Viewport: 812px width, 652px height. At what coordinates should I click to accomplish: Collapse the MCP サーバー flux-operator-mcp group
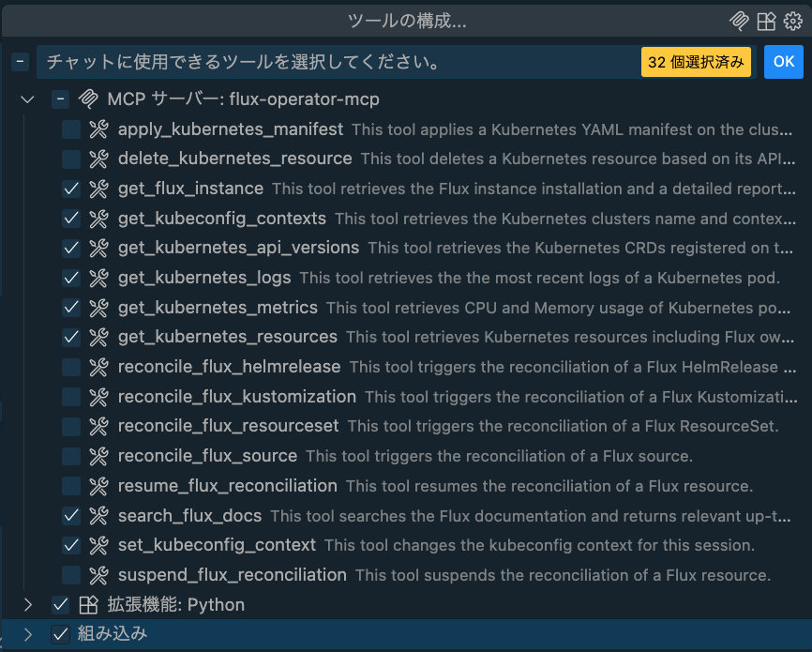coord(27,99)
